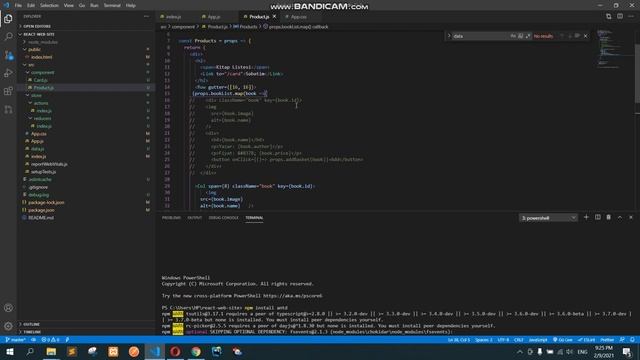Click JavaScript language mode in status bar
The height and width of the screenshot is (360, 640).
[538, 340]
